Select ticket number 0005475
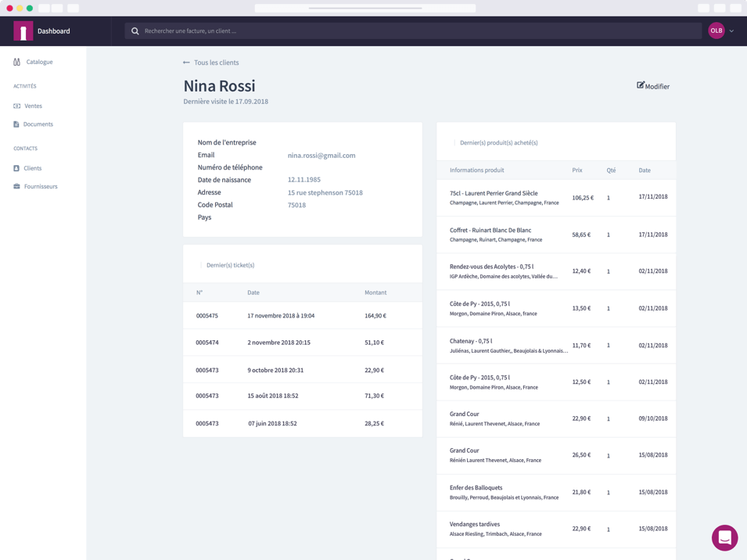 207,316
